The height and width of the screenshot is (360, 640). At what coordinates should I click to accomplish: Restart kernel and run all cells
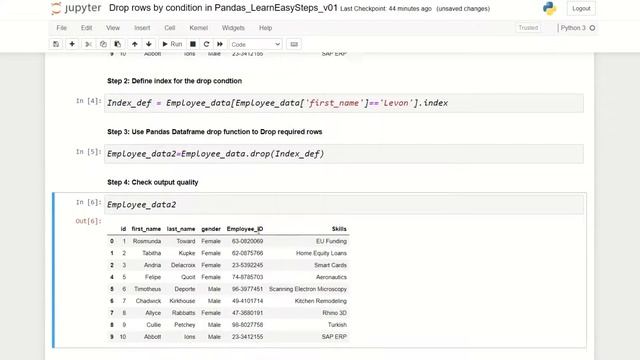click(220, 44)
